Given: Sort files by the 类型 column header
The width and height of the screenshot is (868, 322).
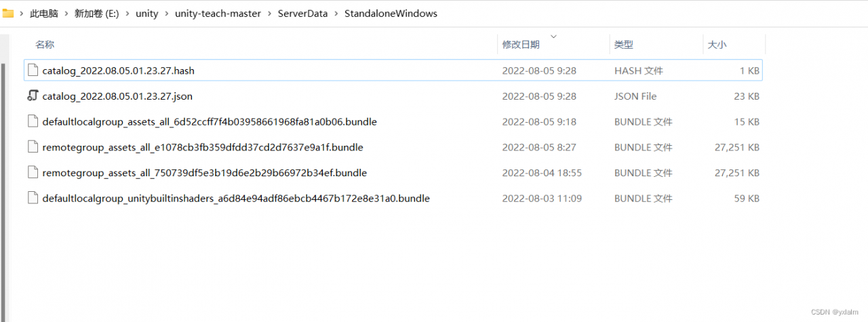Looking at the screenshot, I should click(x=623, y=45).
